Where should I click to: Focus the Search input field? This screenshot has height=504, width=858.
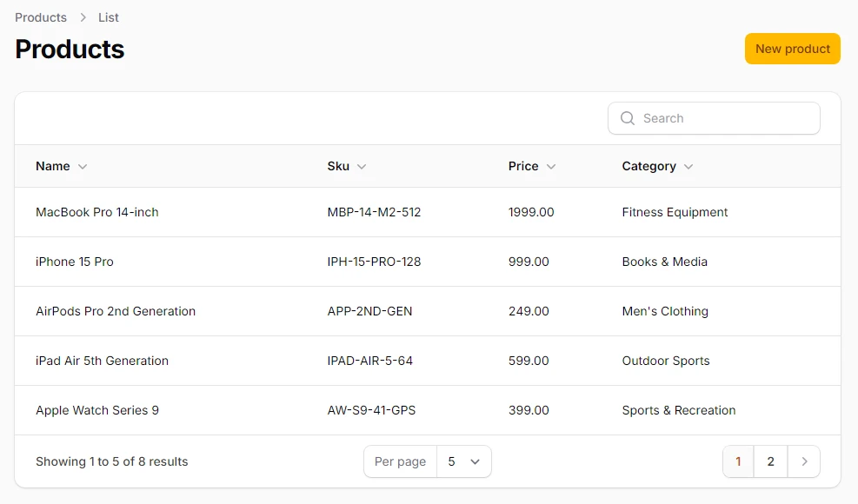click(714, 118)
